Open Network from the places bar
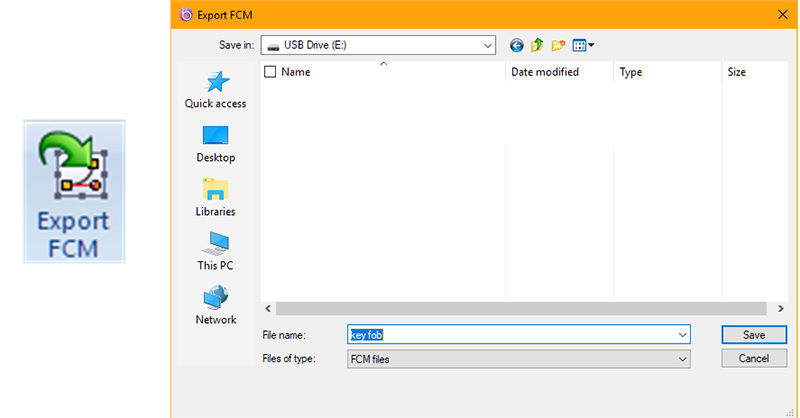Image resolution: width=800 pixels, height=418 pixels. (215, 306)
